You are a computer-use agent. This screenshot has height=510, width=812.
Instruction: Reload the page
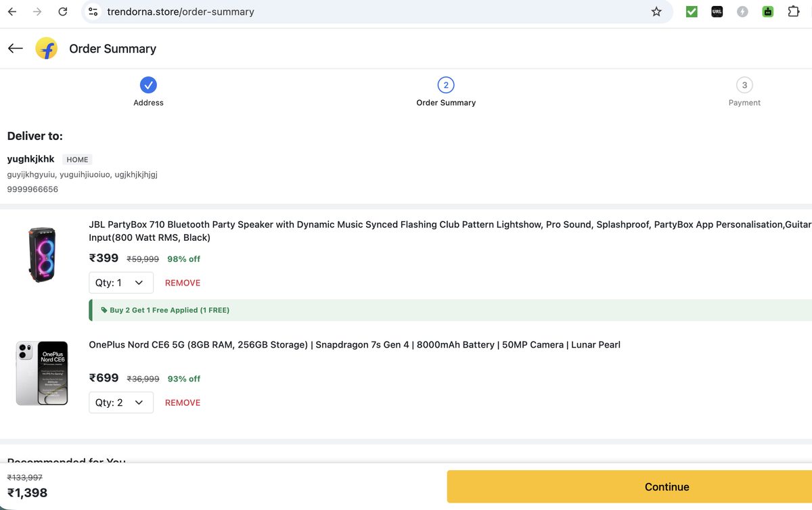point(63,11)
